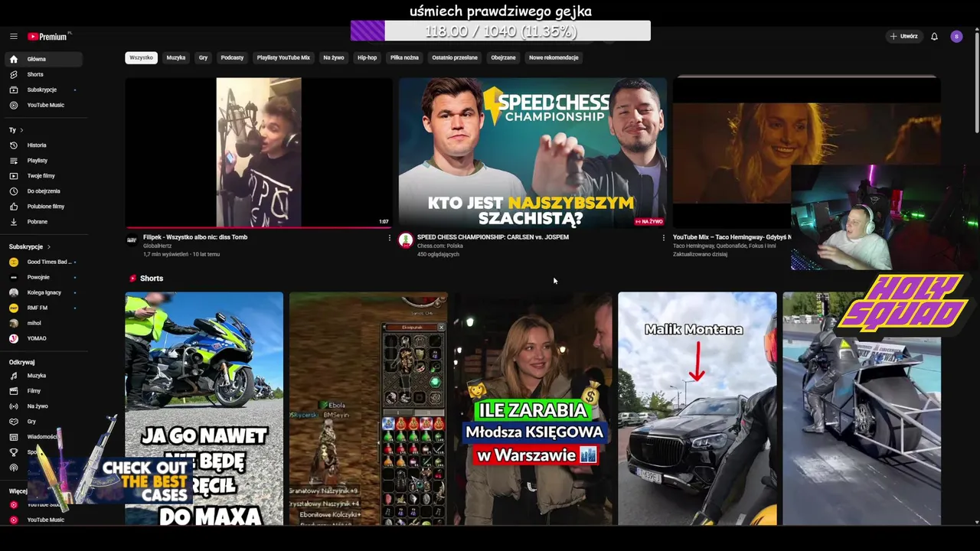This screenshot has width=980, height=551.
Task: Open the Filipek video options menu
Action: [389, 238]
